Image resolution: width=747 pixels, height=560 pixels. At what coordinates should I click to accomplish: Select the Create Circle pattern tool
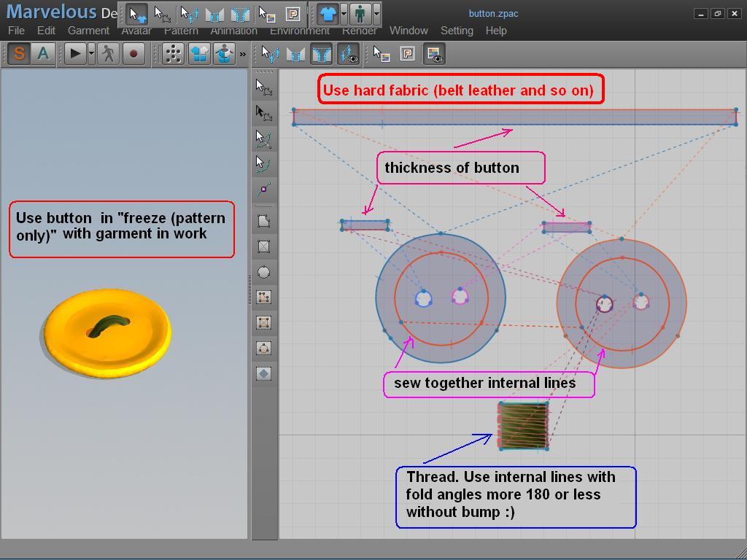tap(264, 272)
